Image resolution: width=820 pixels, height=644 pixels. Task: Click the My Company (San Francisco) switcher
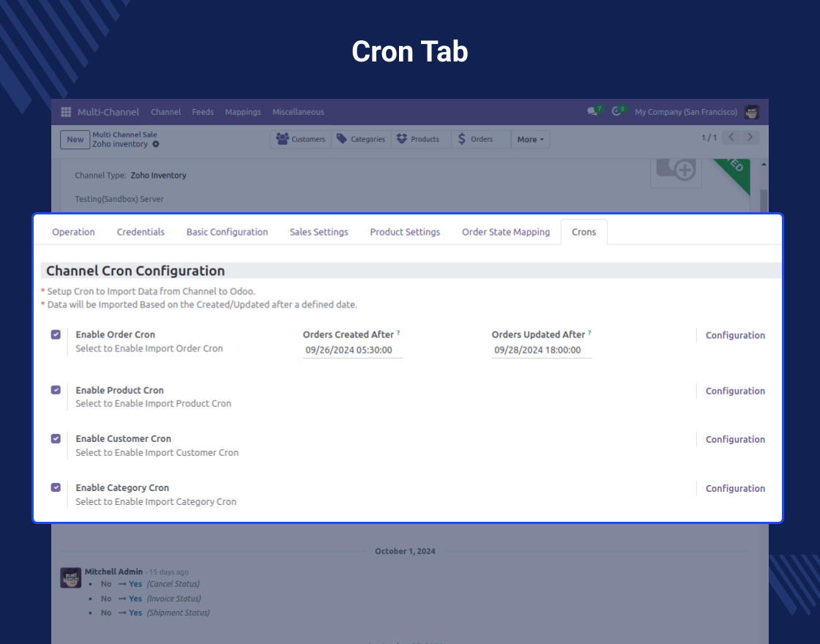pos(685,112)
